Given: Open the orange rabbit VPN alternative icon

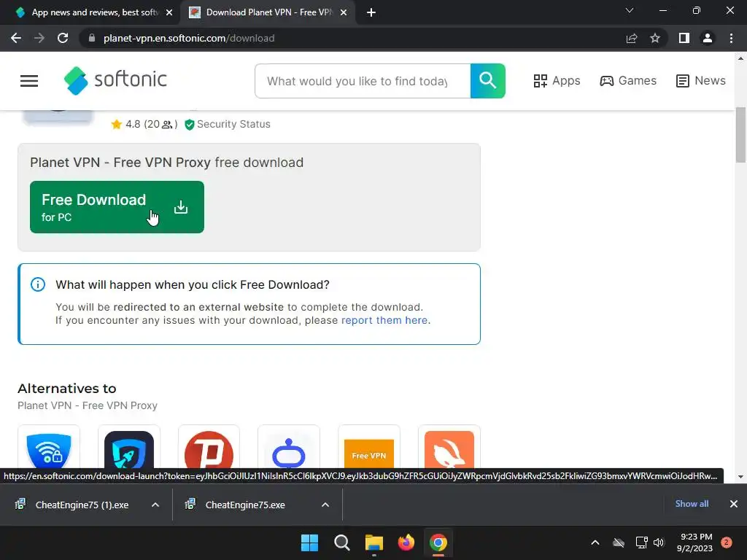Looking at the screenshot, I should (x=449, y=448).
